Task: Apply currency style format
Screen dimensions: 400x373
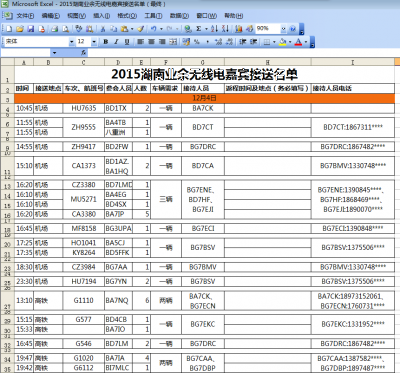Action: [186, 42]
